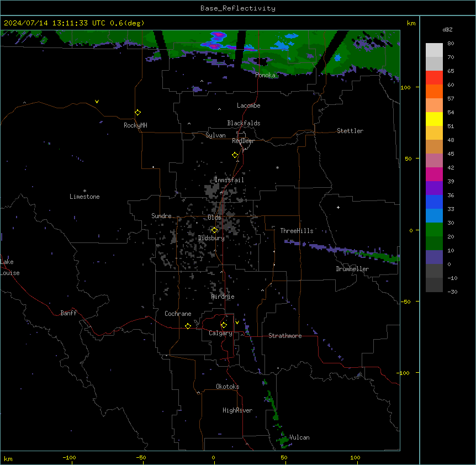
Task: Click the yellow diamond marker near RockyMH
Action: pyautogui.click(x=137, y=113)
